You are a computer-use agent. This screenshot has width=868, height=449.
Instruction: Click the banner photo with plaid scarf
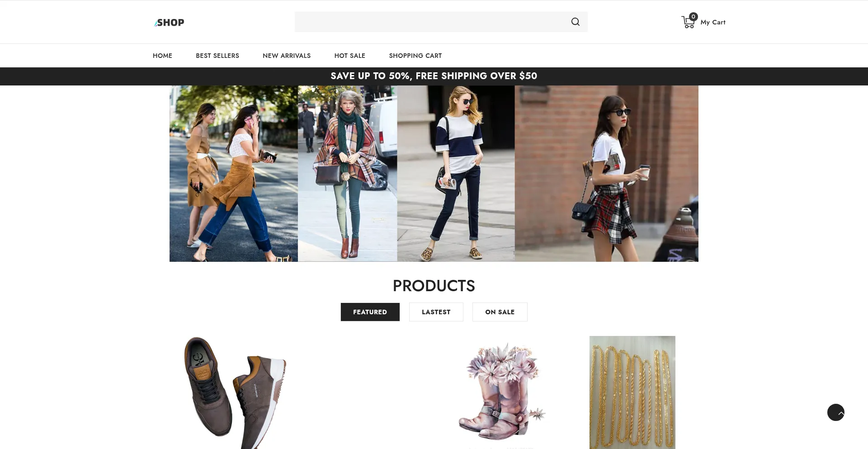coord(347,174)
